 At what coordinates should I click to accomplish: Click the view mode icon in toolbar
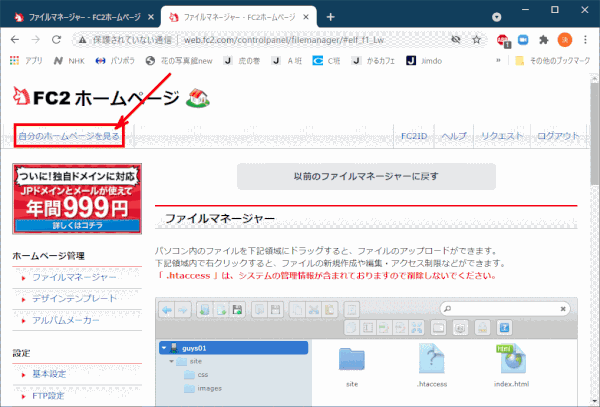(x=438, y=328)
